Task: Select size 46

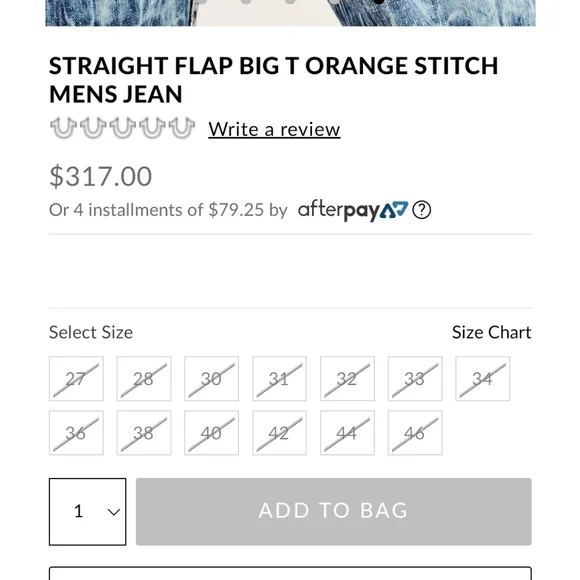Action: (x=415, y=433)
